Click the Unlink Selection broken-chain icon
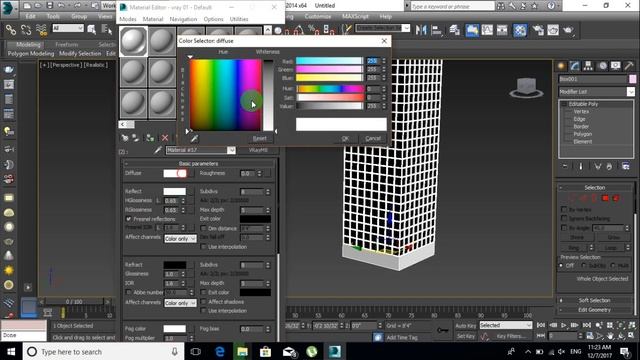Image resolution: width=640 pixels, height=360 pixels. coord(26,30)
